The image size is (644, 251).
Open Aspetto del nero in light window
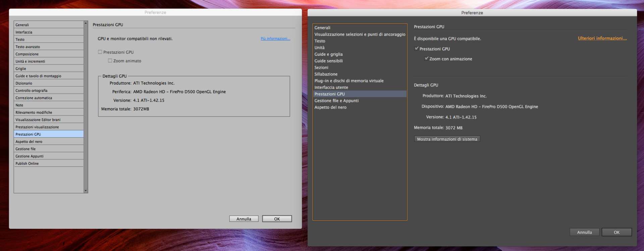49,142
